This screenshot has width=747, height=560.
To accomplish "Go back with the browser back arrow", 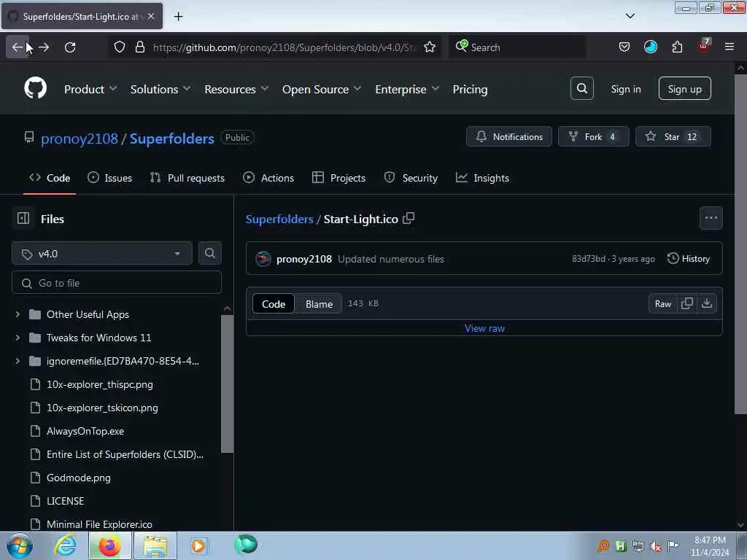I will [x=18, y=47].
